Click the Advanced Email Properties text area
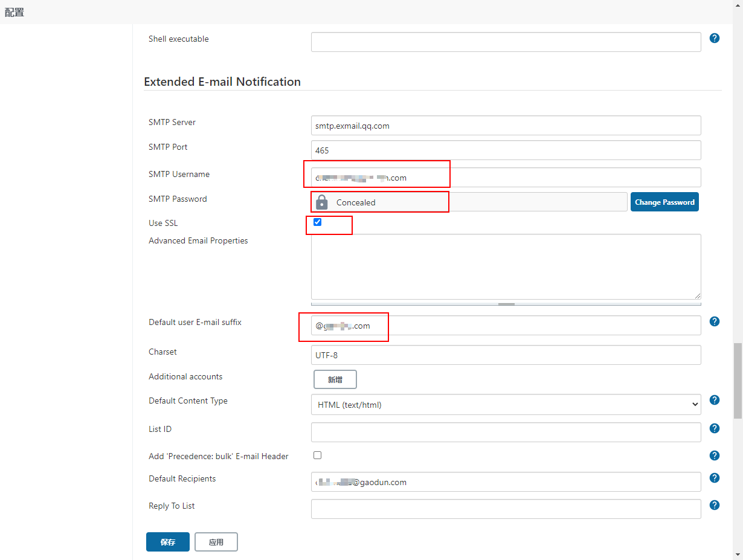This screenshot has height=560, width=743. point(506,266)
